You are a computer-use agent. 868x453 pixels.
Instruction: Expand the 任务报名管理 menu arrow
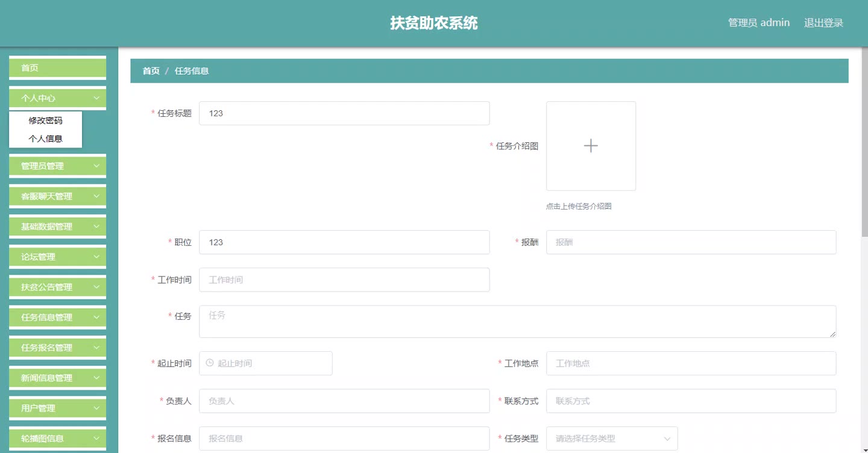[96, 348]
